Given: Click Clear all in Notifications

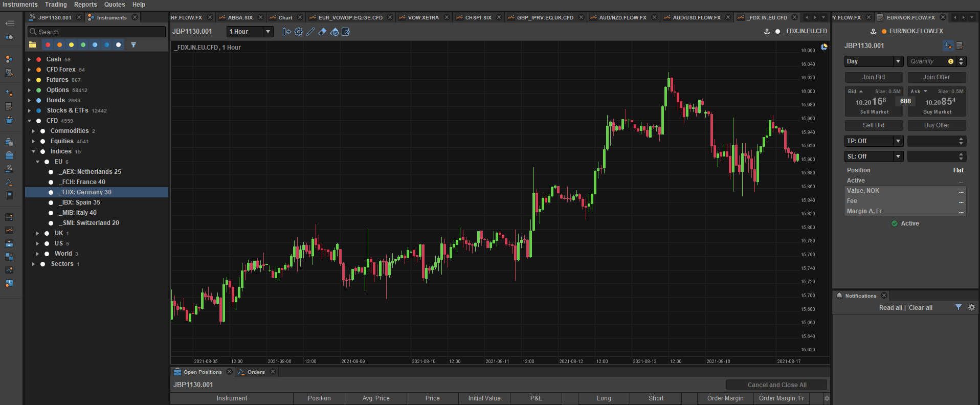Looking at the screenshot, I should coord(921,308).
